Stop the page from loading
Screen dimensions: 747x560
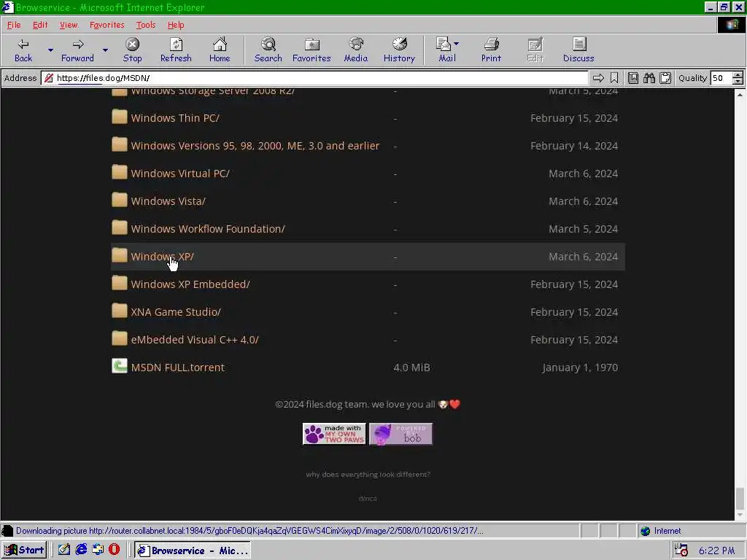pyautogui.click(x=133, y=50)
